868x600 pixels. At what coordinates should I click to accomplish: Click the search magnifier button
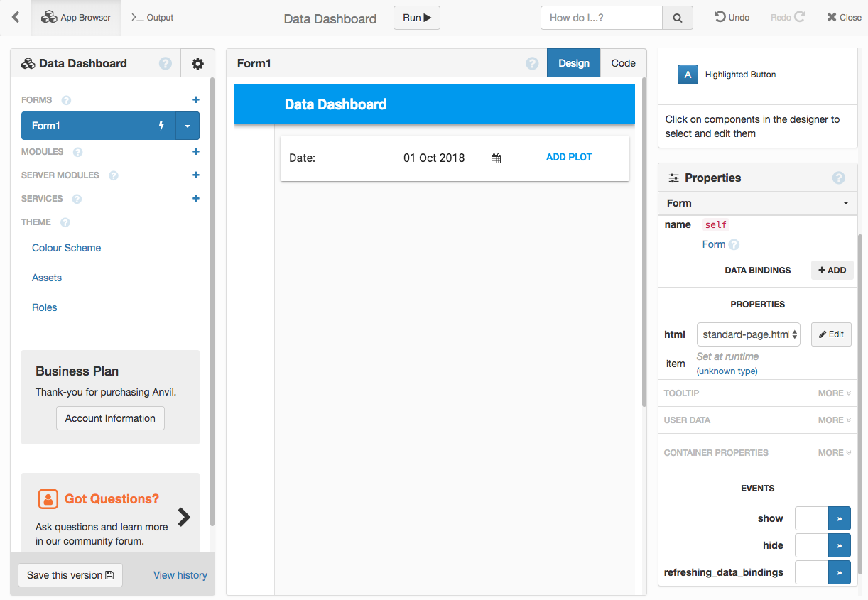click(678, 18)
